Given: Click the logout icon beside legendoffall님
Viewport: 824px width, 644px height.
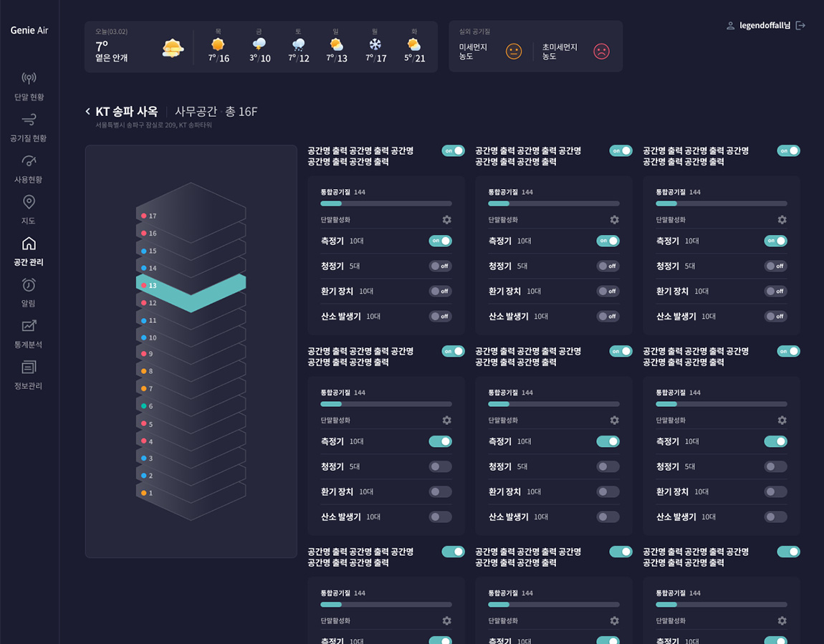Looking at the screenshot, I should coord(800,26).
